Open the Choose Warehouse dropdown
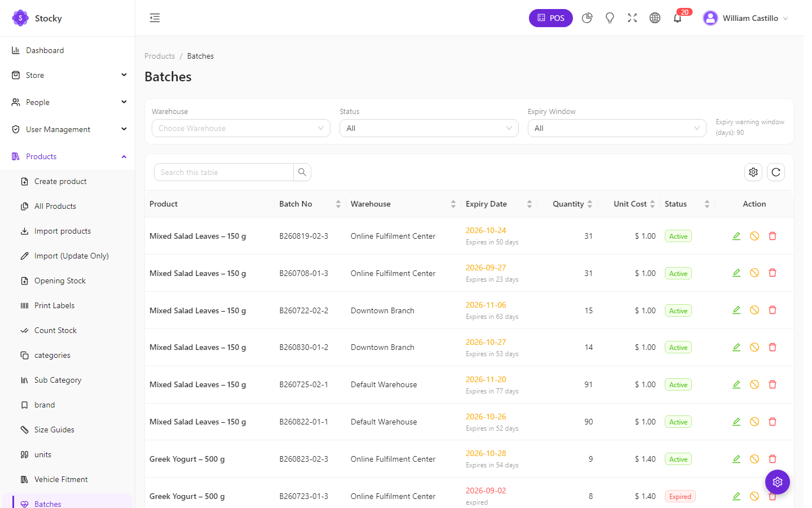 coord(241,128)
